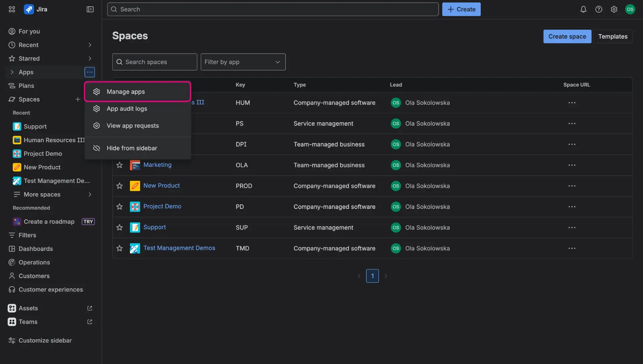The height and width of the screenshot is (364, 643).
Task: Open settings via the gear icon
Action: pyautogui.click(x=614, y=9)
